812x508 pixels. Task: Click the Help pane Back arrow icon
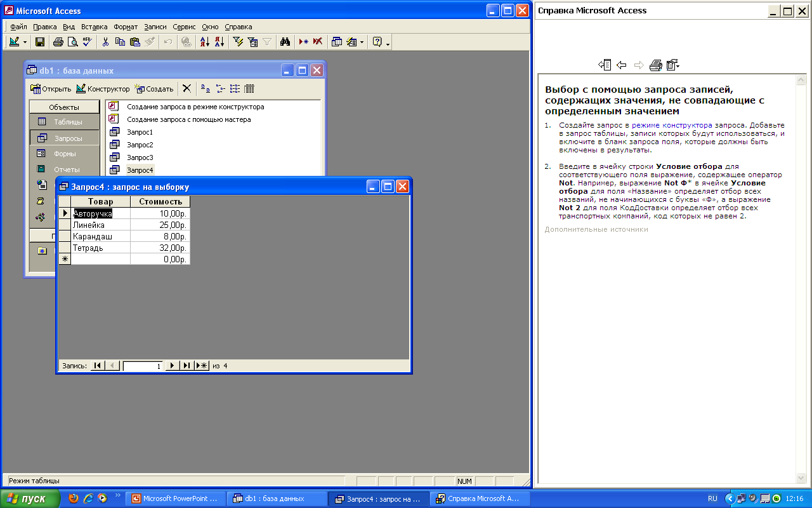[x=622, y=65]
